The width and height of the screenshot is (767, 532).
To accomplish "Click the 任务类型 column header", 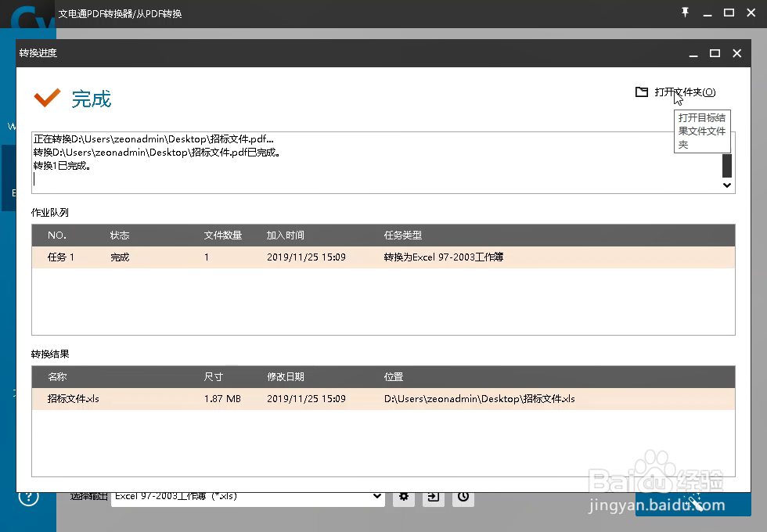I will point(403,235).
